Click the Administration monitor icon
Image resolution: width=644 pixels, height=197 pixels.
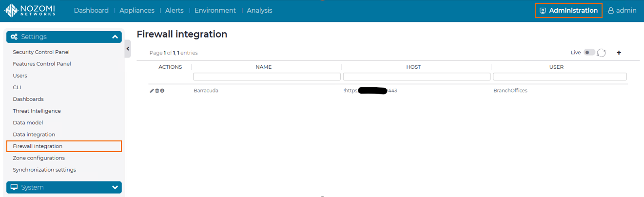click(x=543, y=11)
